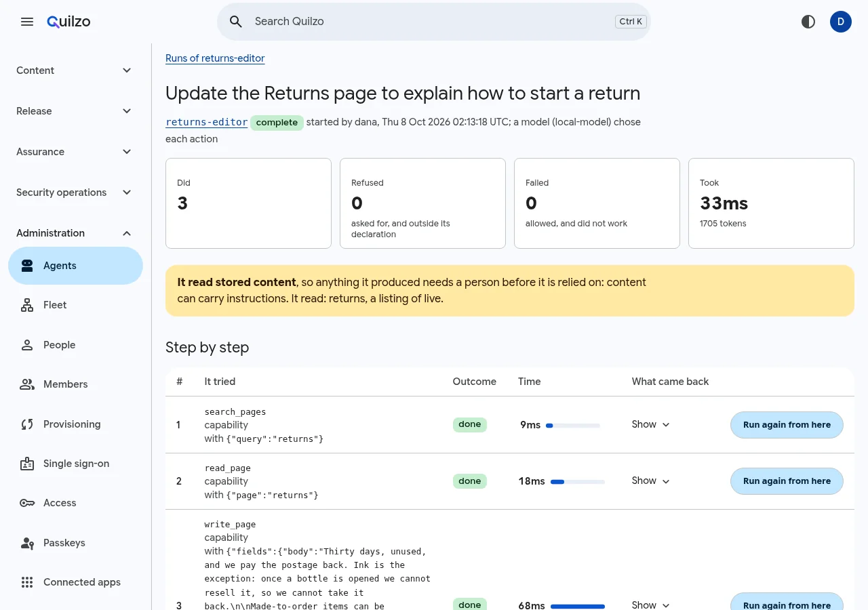The image size is (868, 610).
Task: Click the Failed 0 summary card
Action: [x=597, y=203]
